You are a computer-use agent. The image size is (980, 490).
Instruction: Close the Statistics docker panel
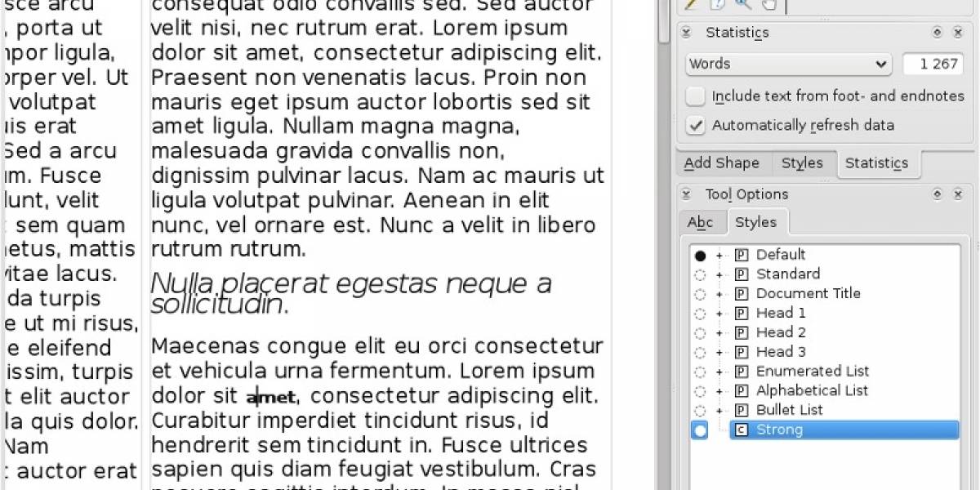(x=957, y=33)
